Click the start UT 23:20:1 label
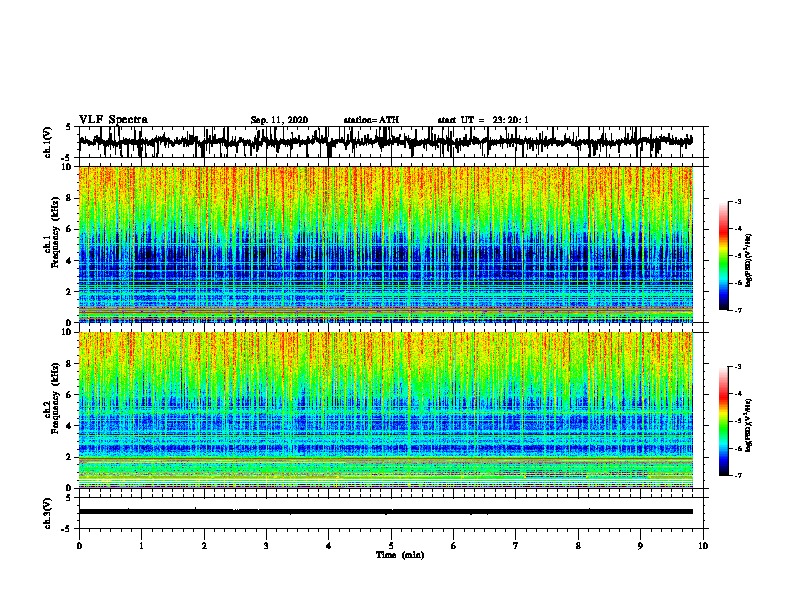 coord(483,120)
